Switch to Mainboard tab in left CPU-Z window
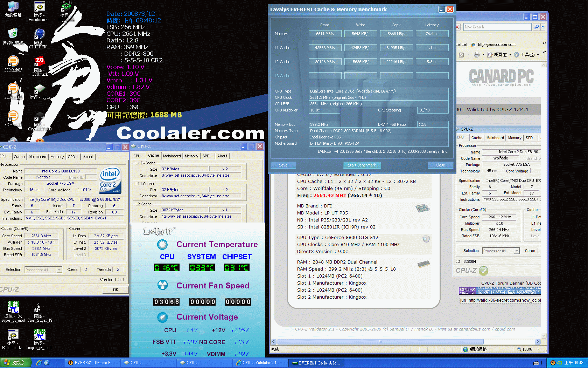The width and height of the screenshot is (588, 368). (x=37, y=157)
